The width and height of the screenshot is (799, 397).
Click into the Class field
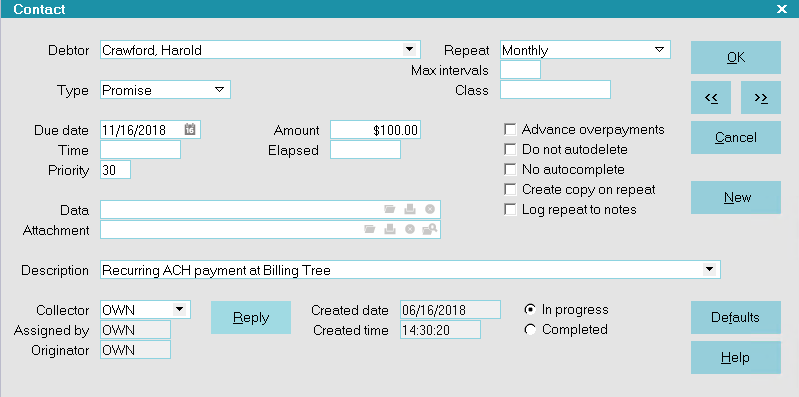click(555, 90)
